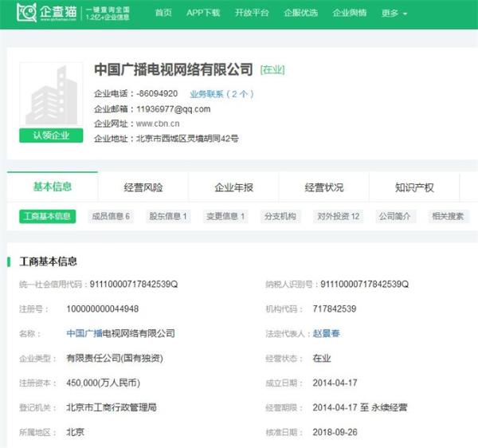The image size is (478, 448).
Task: Select the 股东信息 1 sub-tab
Action: click(168, 217)
